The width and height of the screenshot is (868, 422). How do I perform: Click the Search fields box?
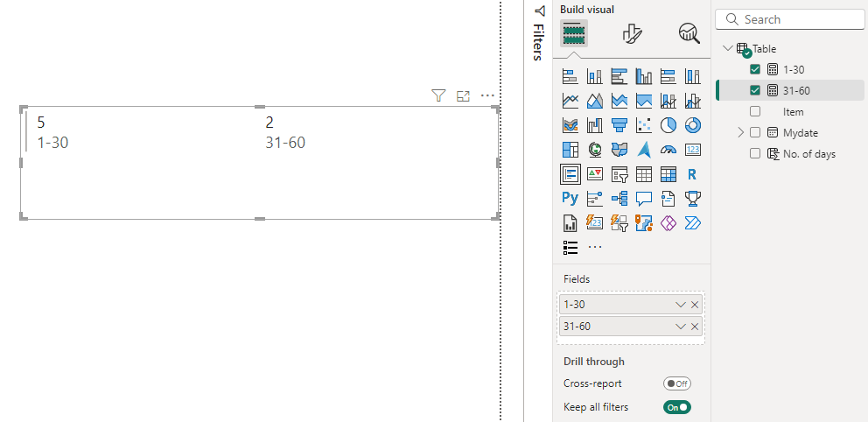point(789,19)
